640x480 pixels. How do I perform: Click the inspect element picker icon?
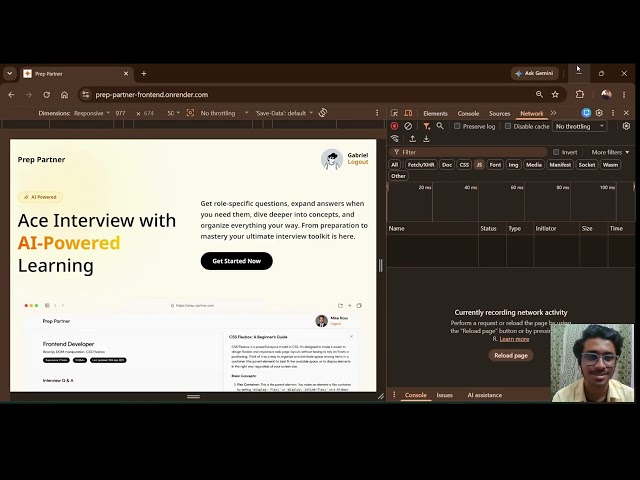(394, 113)
